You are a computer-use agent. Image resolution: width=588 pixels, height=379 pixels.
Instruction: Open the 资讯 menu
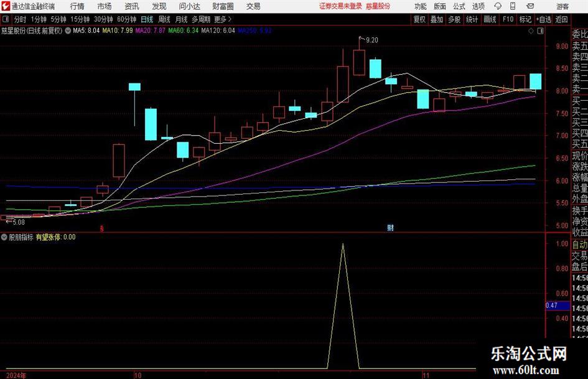[x=132, y=6]
